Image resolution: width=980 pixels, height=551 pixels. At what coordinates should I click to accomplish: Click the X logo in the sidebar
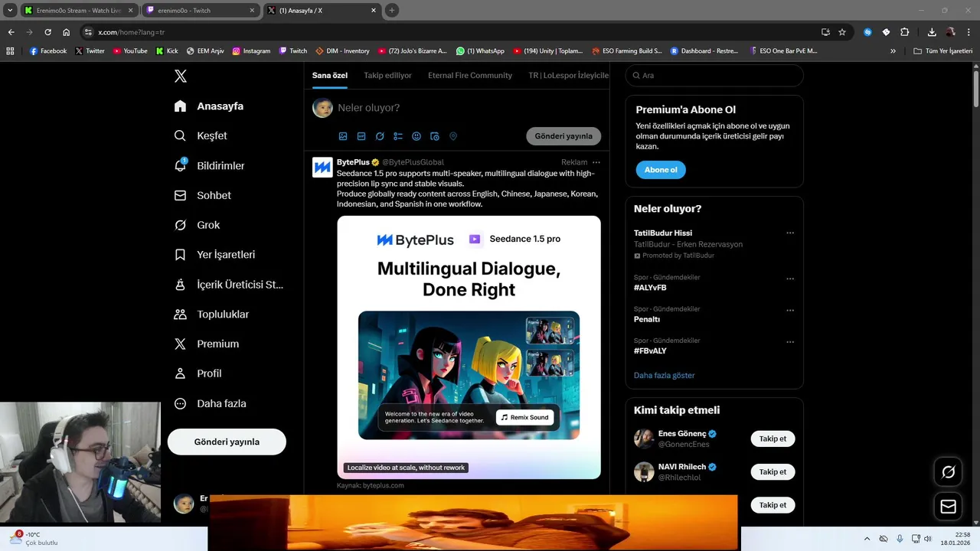(x=180, y=76)
